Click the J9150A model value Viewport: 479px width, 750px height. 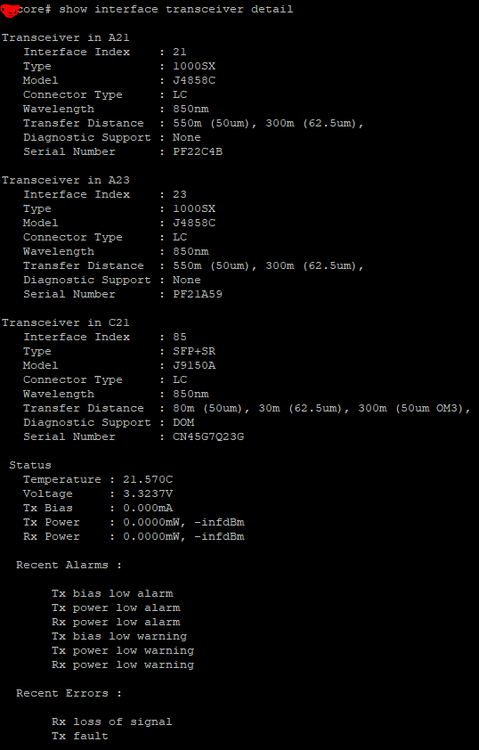coord(194,365)
